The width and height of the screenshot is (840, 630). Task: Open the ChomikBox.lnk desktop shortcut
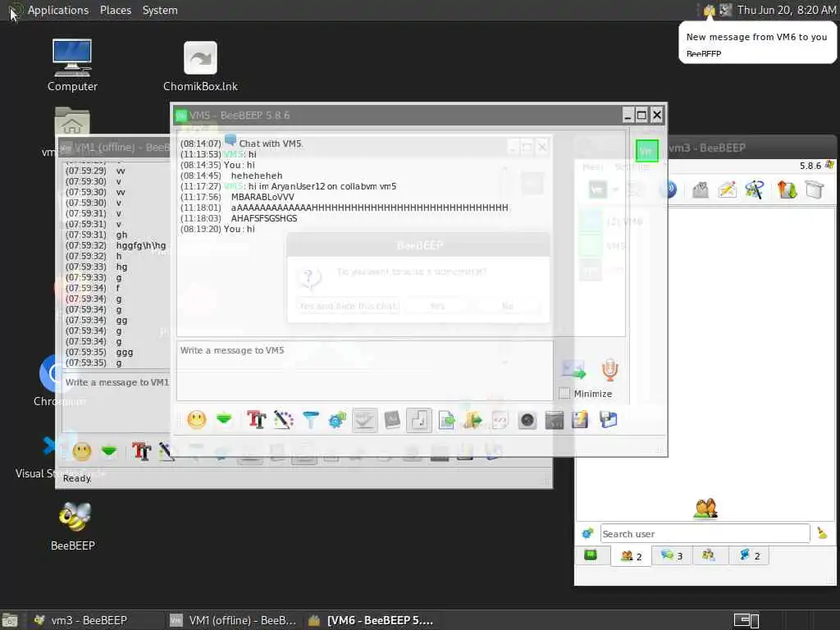[200, 66]
